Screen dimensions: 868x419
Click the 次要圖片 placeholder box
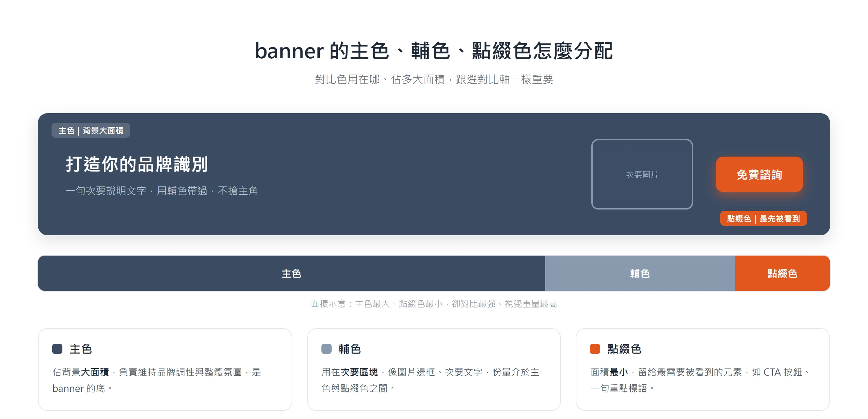pyautogui.click(x=642, y=174)
